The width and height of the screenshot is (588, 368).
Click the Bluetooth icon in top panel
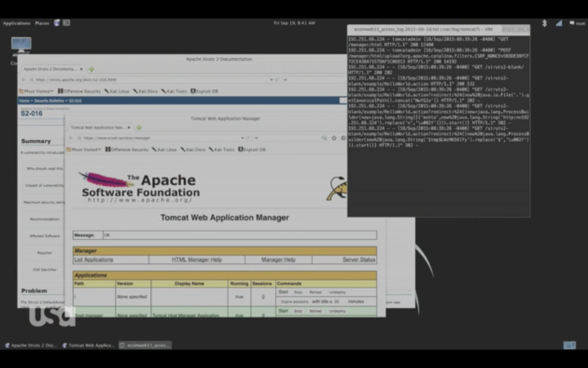pos(544,23)
